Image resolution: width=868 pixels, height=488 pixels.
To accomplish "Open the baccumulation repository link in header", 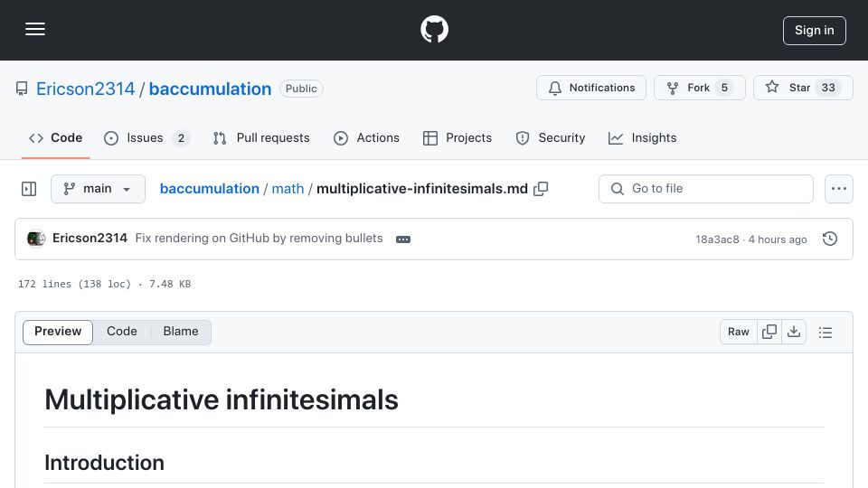I will pos(210,89).
